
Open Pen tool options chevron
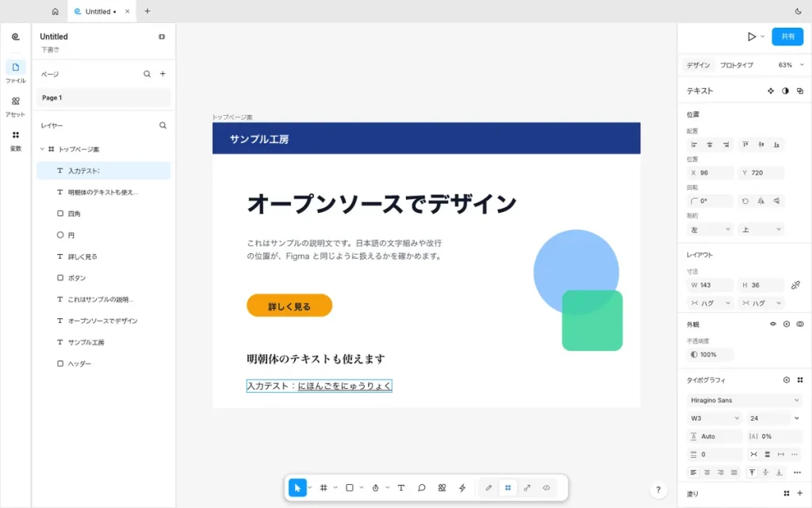(x=387, y=488)
